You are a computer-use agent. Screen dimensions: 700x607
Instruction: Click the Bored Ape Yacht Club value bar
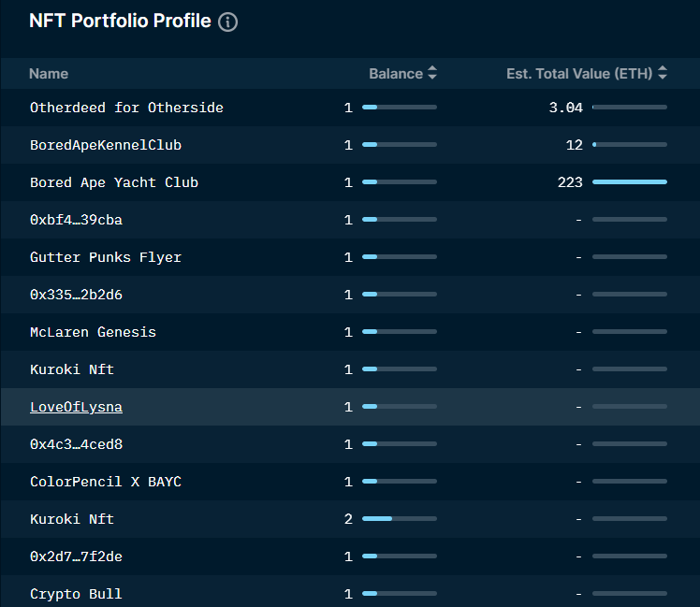point(630,182)
